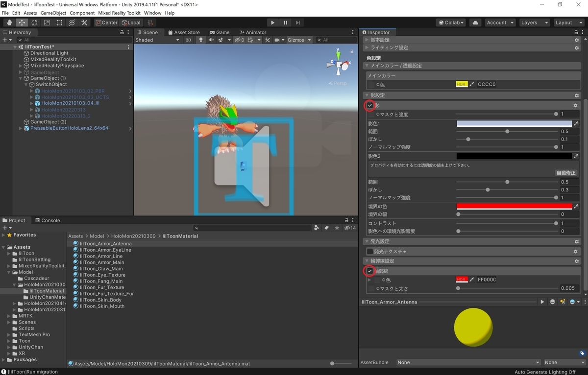Viewport: 588px width, 375px height.
Task: Click the favorites star icon in Project toolbar
Action: (x=337, y=228)
